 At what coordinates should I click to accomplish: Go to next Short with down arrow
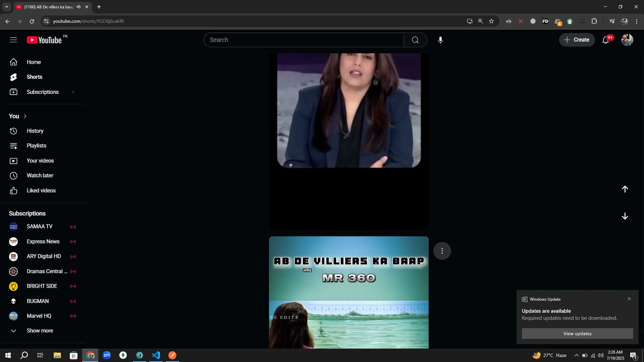(625, 216)
